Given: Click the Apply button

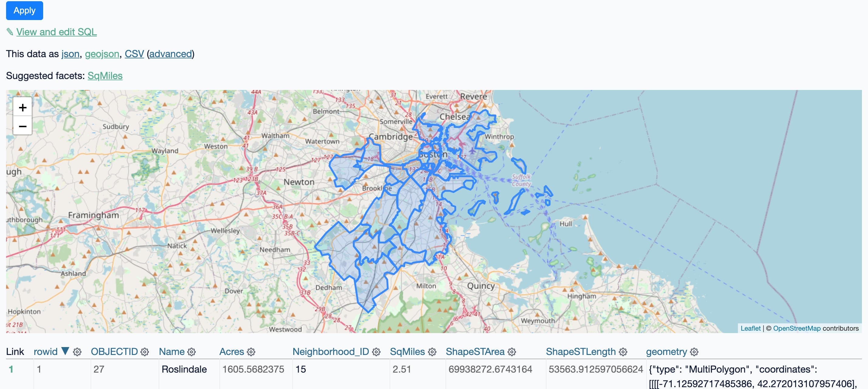Looking at the screenshot, I should pyautogui.click(x=24, y=10).
